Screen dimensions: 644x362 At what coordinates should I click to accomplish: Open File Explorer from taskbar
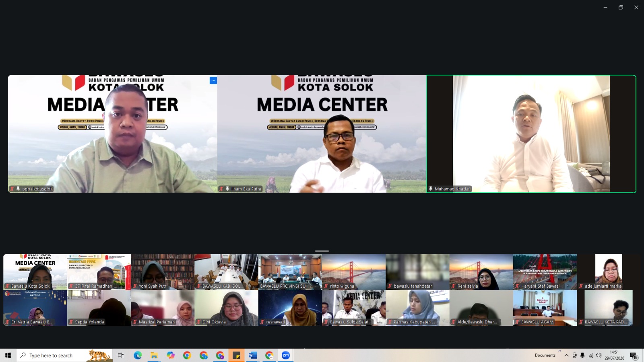(154, 355)
